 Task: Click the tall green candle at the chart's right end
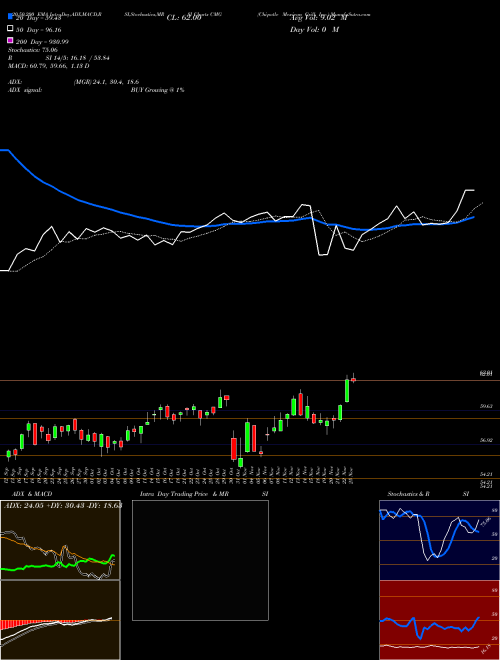347,391
